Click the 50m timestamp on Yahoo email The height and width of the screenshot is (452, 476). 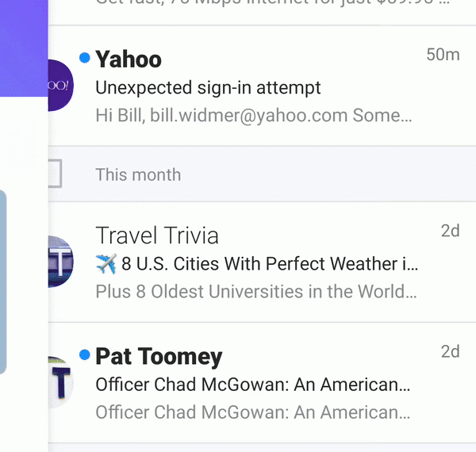pos(443,55)
